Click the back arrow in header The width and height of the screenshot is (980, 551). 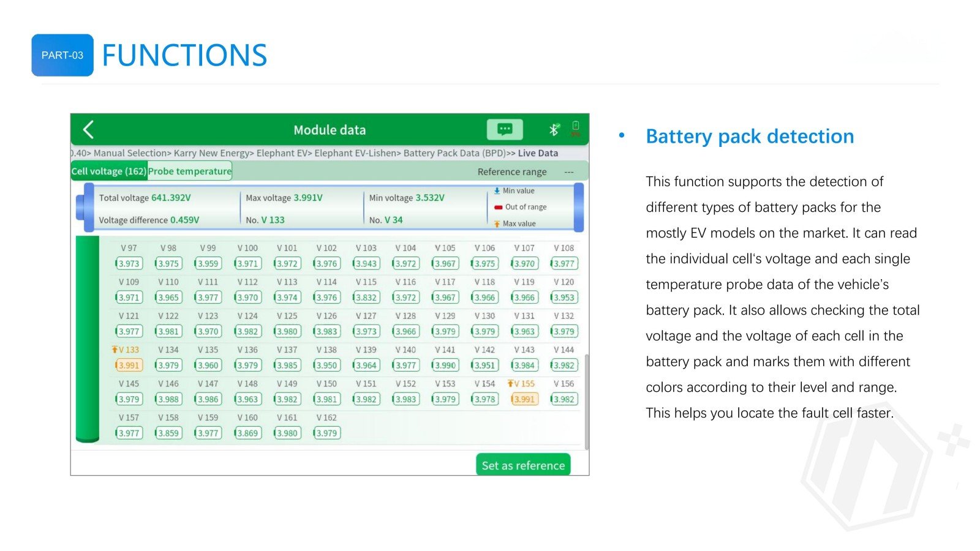[89, 130]
